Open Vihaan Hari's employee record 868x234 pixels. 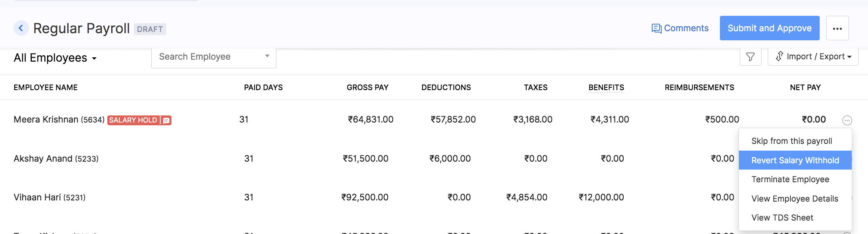coord(49,197)
